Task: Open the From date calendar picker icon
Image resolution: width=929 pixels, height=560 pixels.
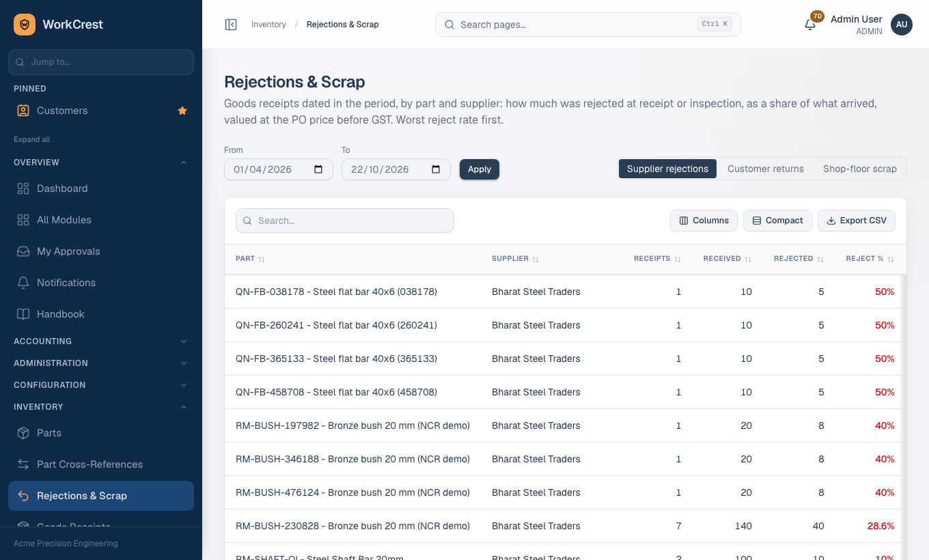Action: (318, 169)
